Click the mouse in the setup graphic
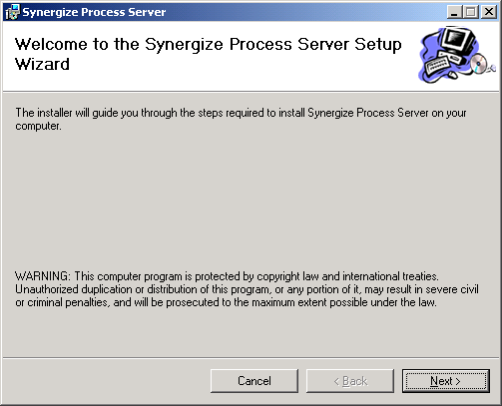This screenshot has width=502, height=406. coord(452,75)
